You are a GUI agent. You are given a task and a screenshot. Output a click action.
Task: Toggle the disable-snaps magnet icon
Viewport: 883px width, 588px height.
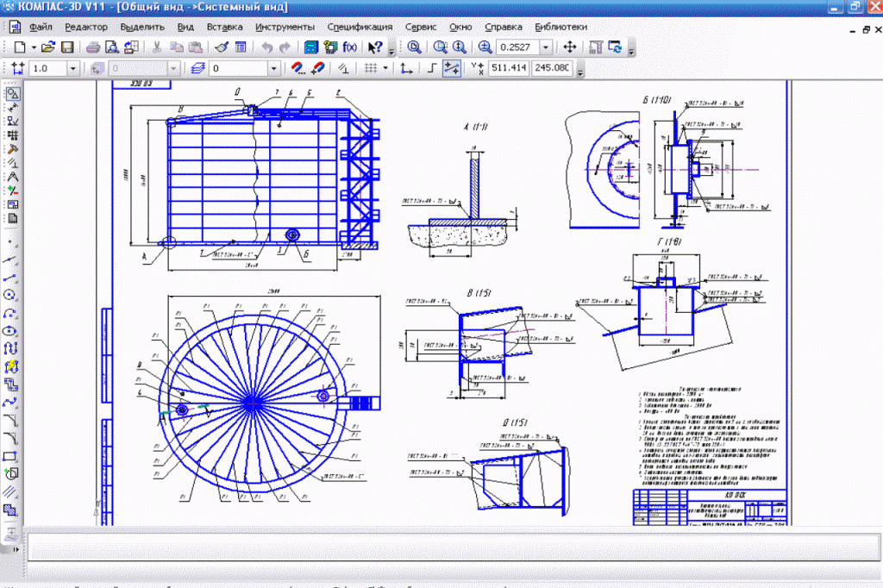click(317, 68)
